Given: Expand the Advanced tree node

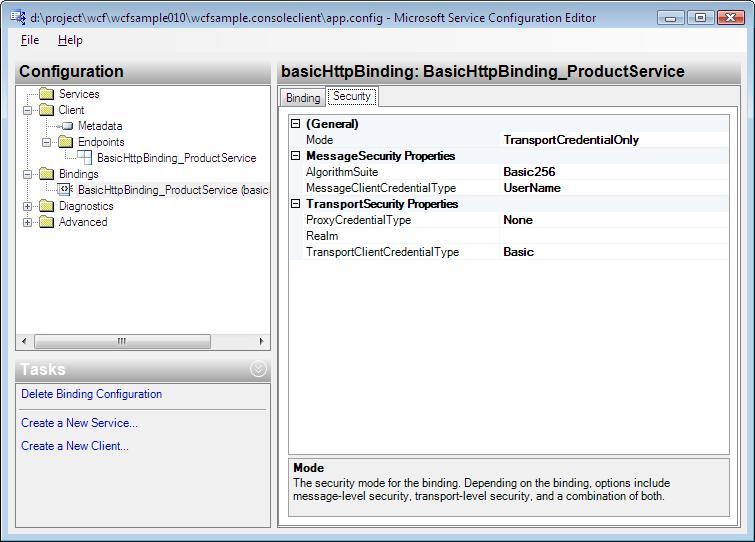Looking at the screenshot, I should click(x=27, y=222).
